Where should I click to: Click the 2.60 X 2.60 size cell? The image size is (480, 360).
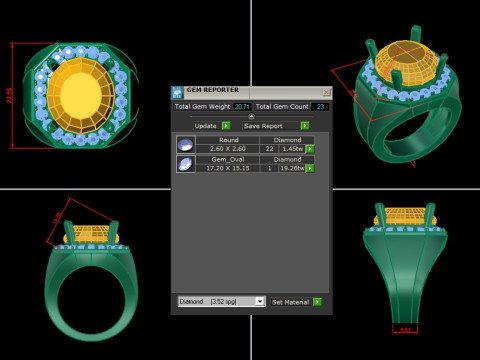(228, 149)
